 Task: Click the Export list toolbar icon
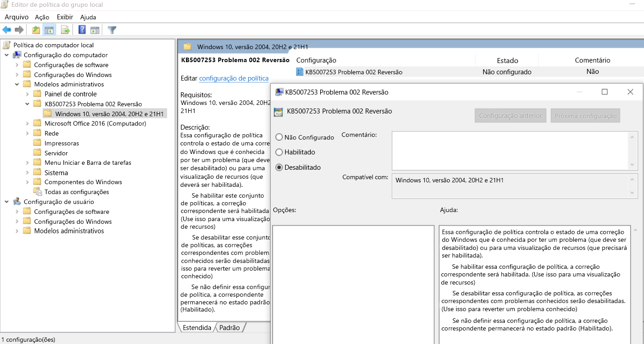(66, 30)
